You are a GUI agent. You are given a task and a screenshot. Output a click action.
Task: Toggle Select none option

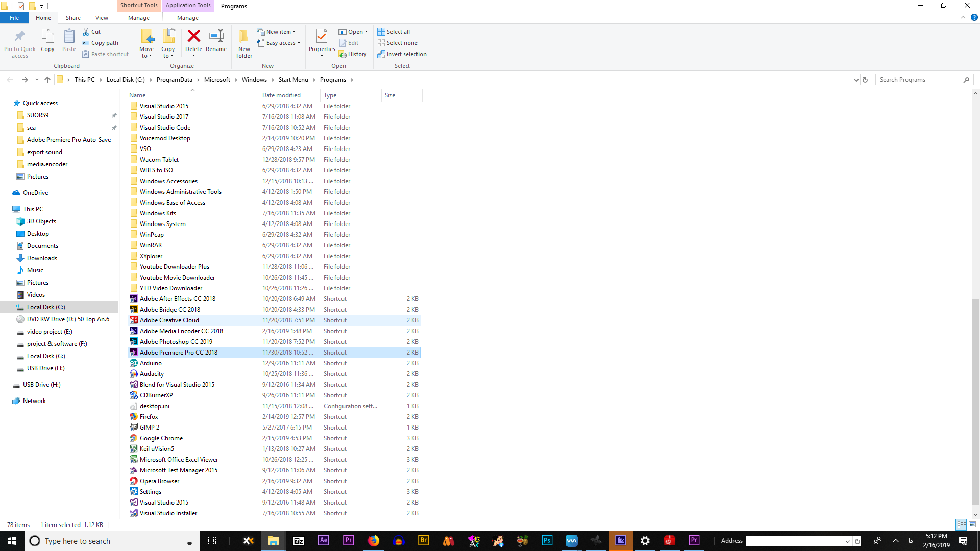coord(399,42)
